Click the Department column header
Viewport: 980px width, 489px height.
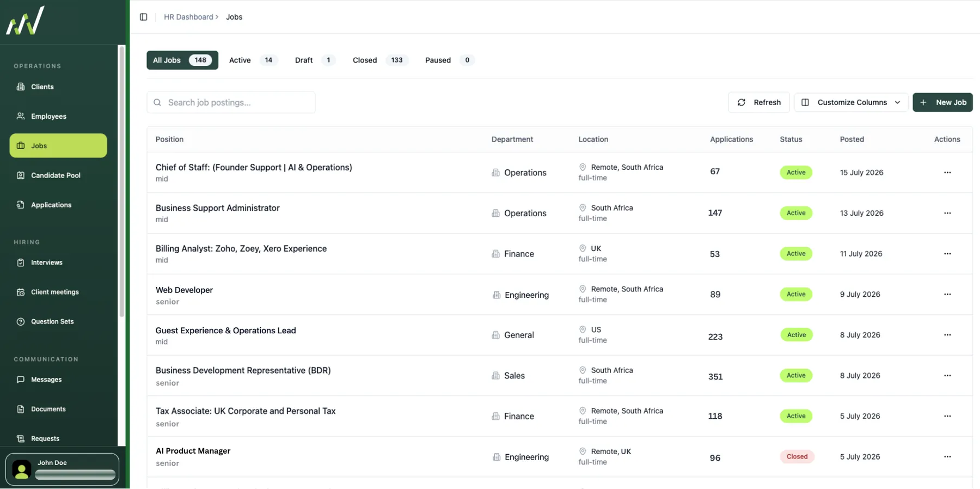(x=512, y=139)
